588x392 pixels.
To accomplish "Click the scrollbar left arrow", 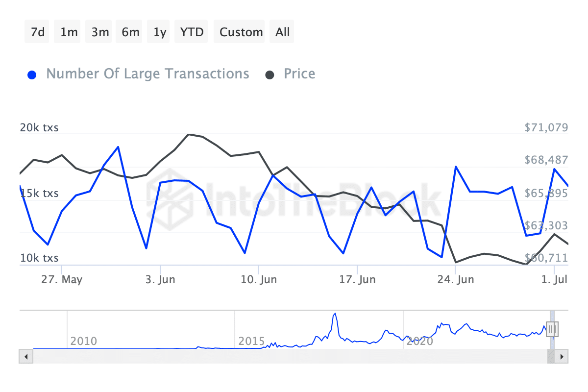I will pos(26,356).
